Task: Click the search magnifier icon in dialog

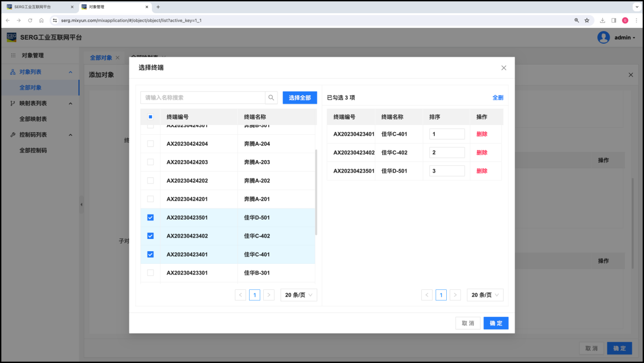Action: pos(271,98)
